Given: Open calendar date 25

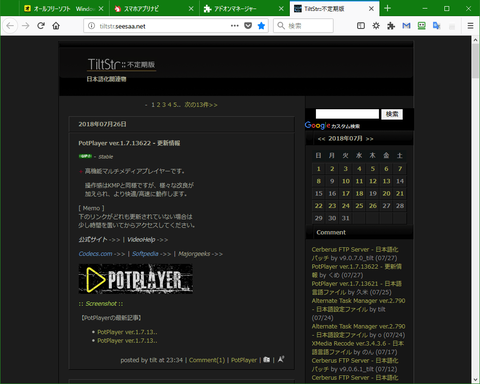Looking at the screenshot, I should pyautogui.click(x=359, y=206).
